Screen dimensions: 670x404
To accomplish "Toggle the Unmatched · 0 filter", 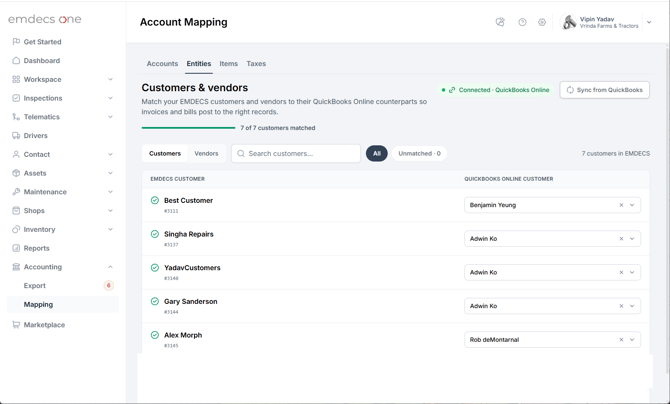I will click(419, 153).
